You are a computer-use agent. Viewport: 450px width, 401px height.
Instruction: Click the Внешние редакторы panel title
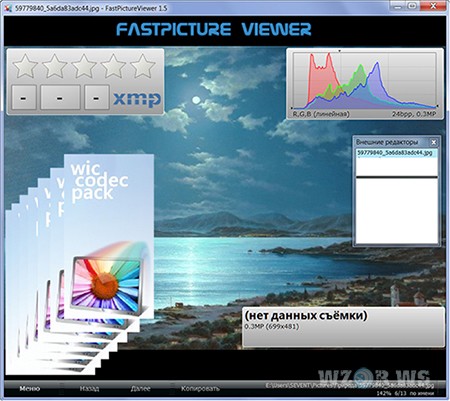tap(387, 142)
